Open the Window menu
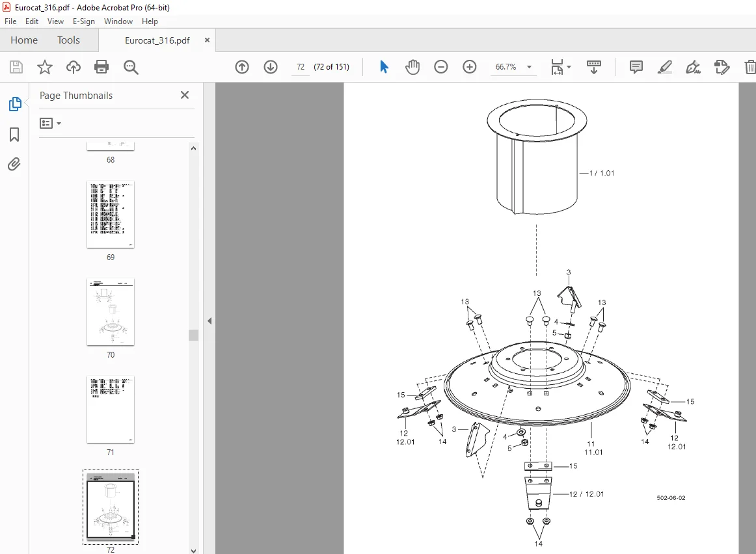 click(x=118, y=21)
